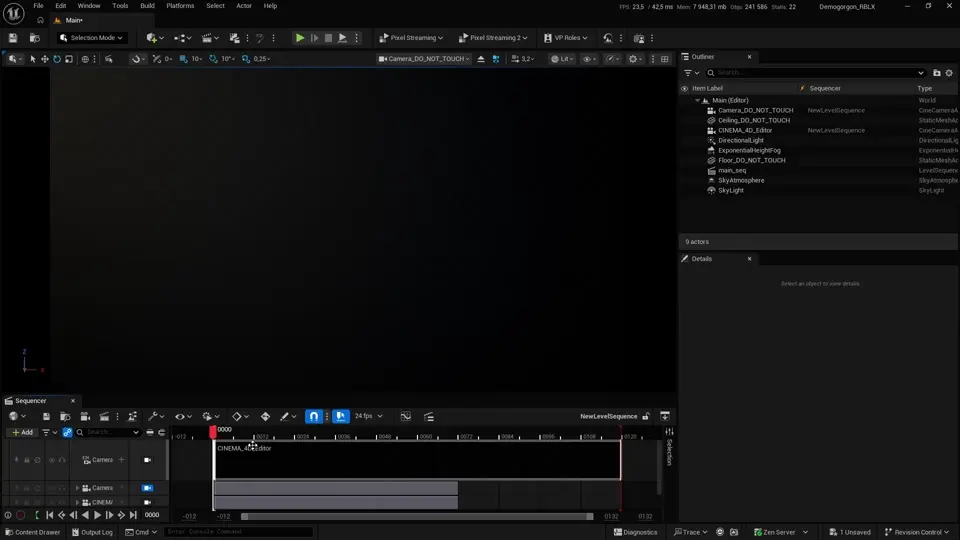Click the Outliner search field
Image resolution: width=960 pixels, height=540 pixels.
point(815,73)
